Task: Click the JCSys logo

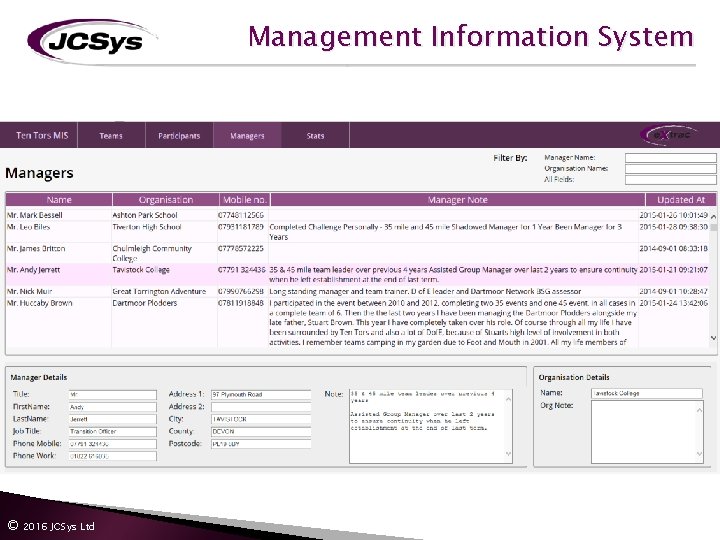Action: [92, 41]
